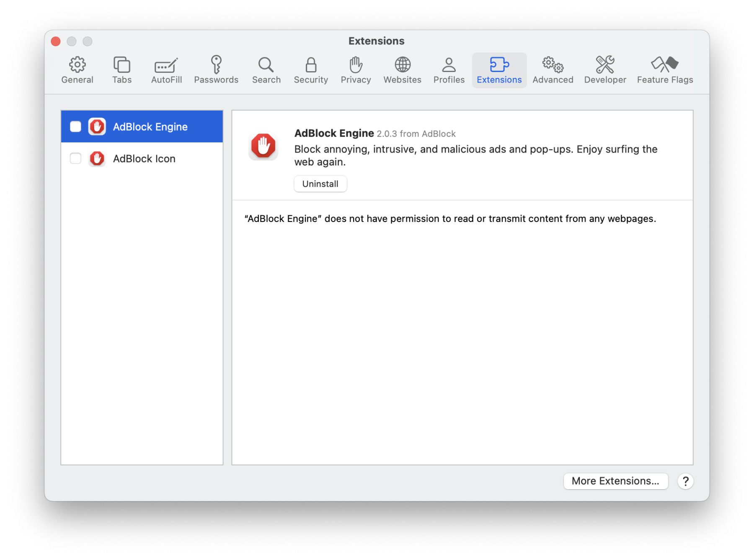Open Advanced settings
Screen dimensions: 754x560
pos(552,70)
